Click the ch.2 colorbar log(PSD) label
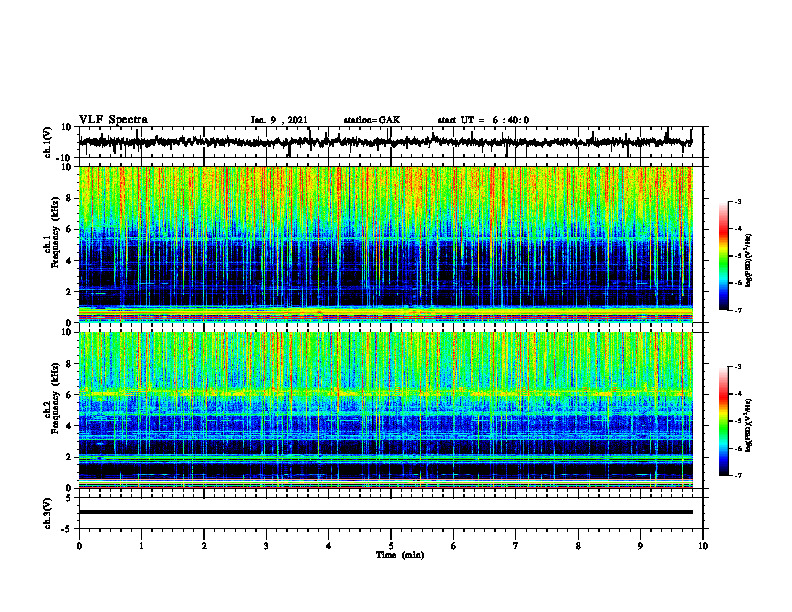The height and width of the screenshot is (612, 792). click(x=749, y=425)
